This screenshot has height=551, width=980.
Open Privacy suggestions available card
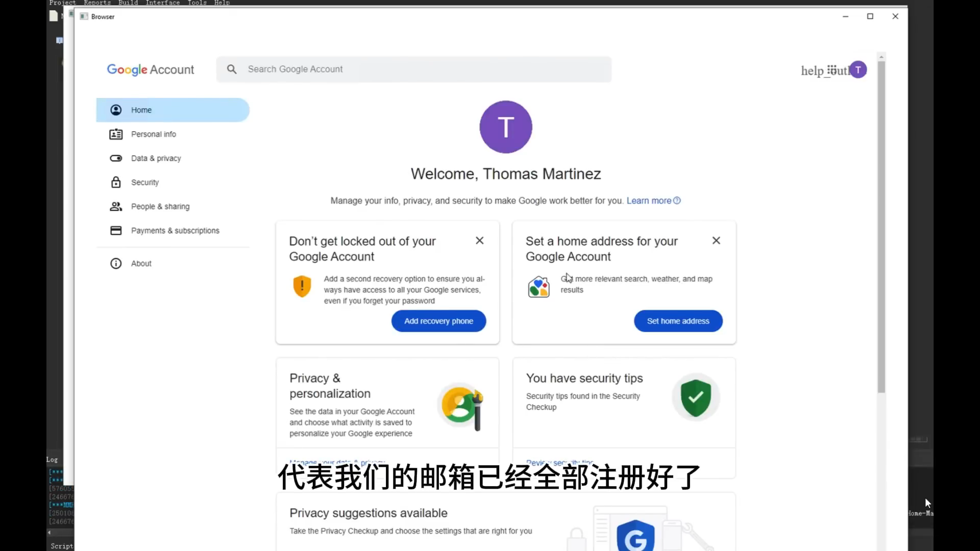pyautogui.click(x=506, y=522)
